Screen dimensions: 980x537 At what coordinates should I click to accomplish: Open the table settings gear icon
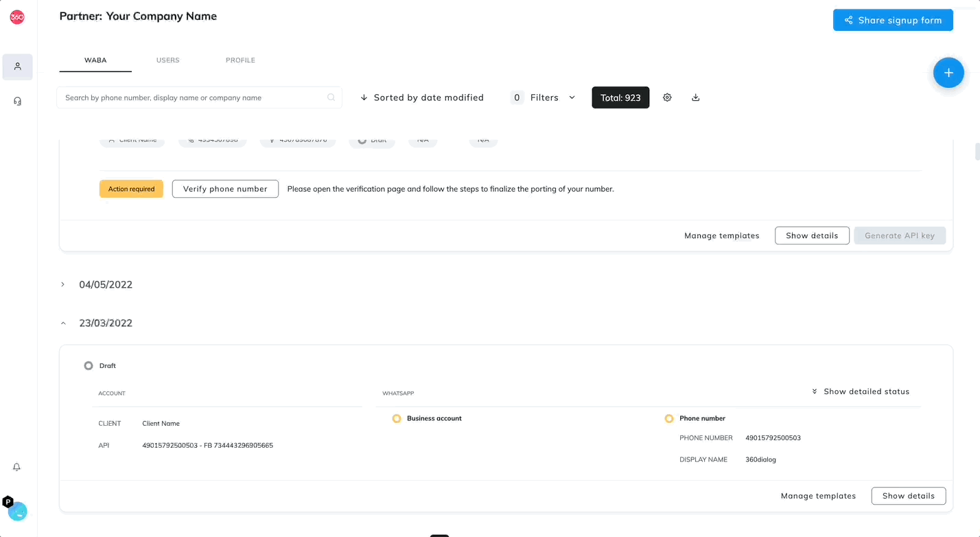(x=667, y=98)
